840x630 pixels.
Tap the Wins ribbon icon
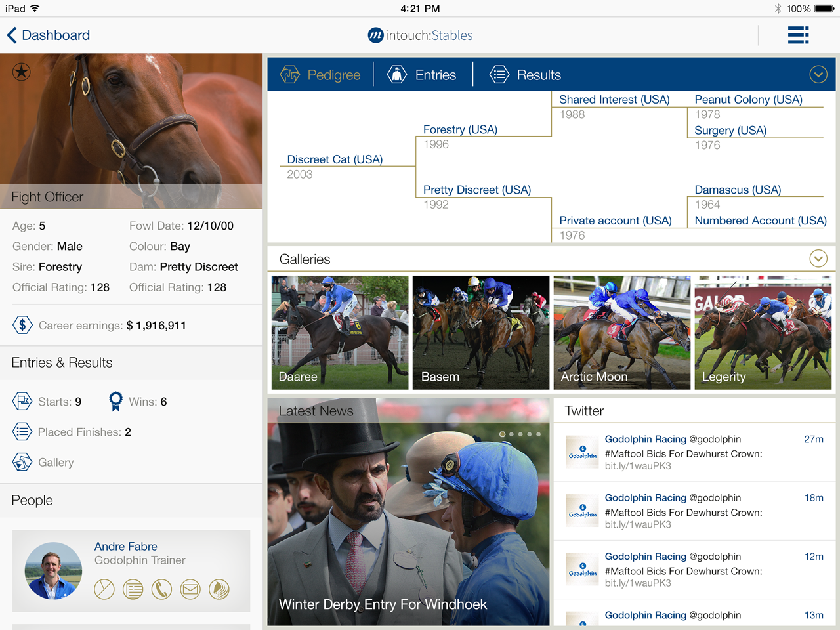(x=115, y=401)
